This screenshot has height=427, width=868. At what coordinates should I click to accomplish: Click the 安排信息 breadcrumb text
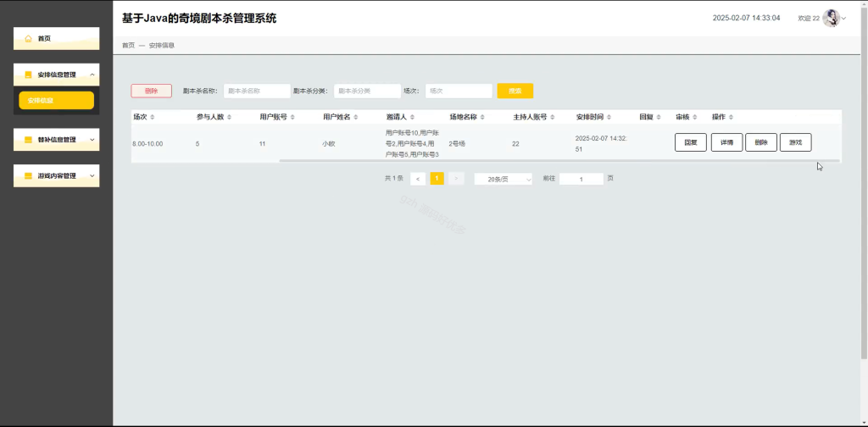click(x=162, y=46)
